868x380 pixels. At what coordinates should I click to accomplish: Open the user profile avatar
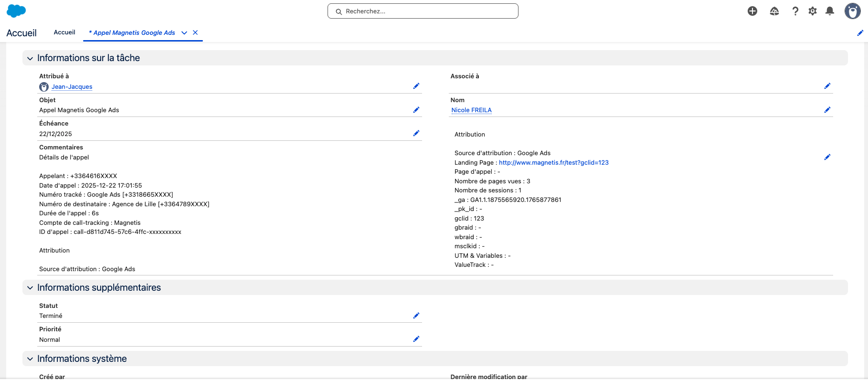[x=852, y=11]
